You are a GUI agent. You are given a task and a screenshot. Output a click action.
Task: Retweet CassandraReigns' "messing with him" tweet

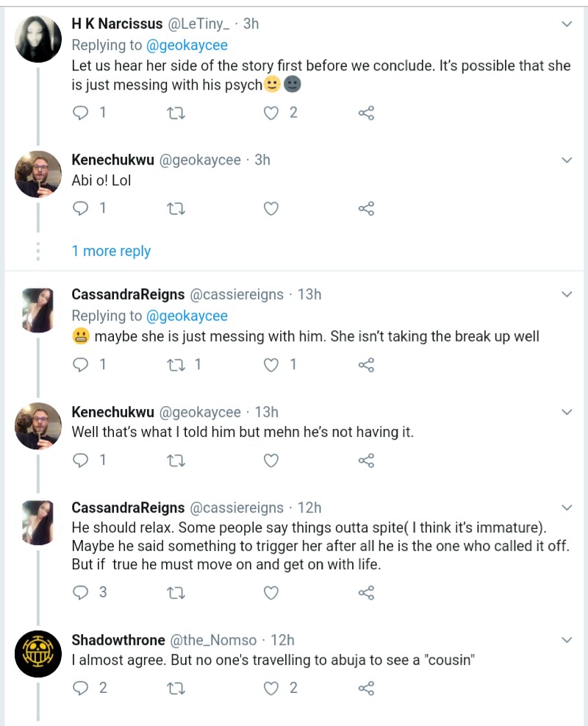point(176,364)
